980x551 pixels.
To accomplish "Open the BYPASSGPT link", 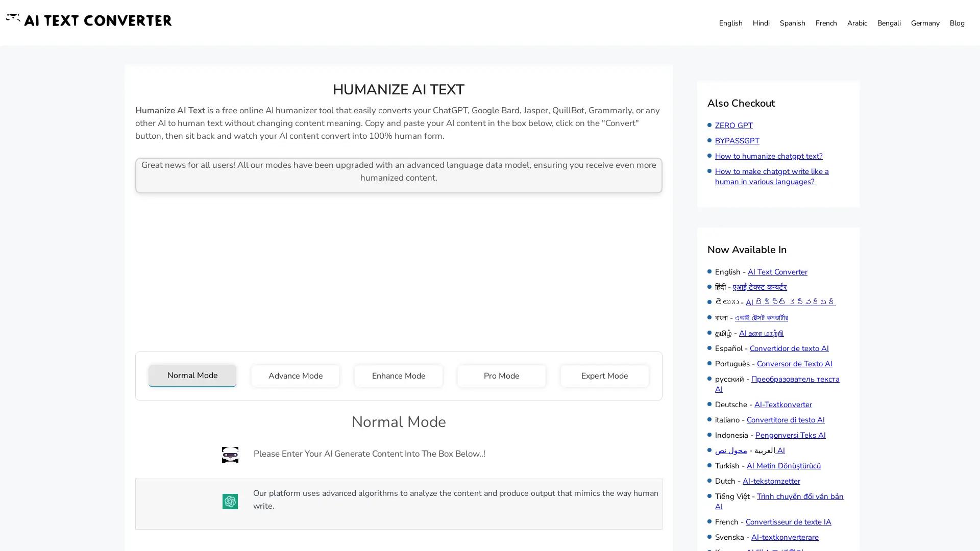I will click(x=737, y=141).
